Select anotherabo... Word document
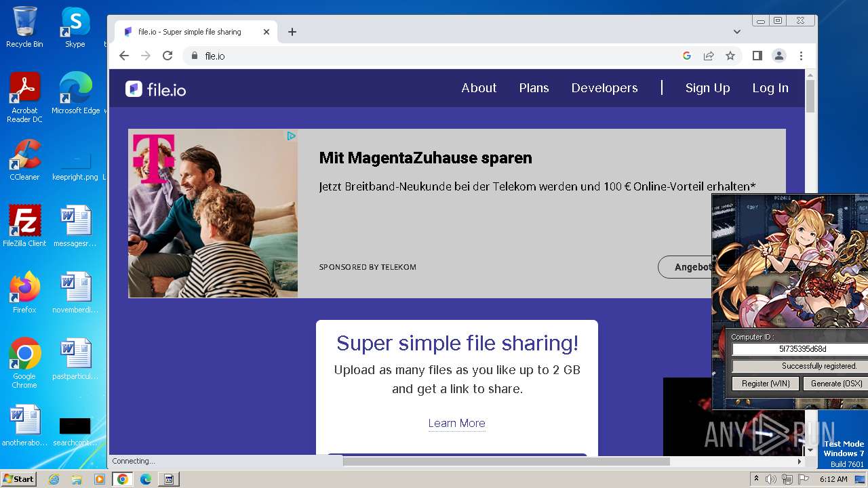The height and width of the screenshot is (488, 868). 24,426
